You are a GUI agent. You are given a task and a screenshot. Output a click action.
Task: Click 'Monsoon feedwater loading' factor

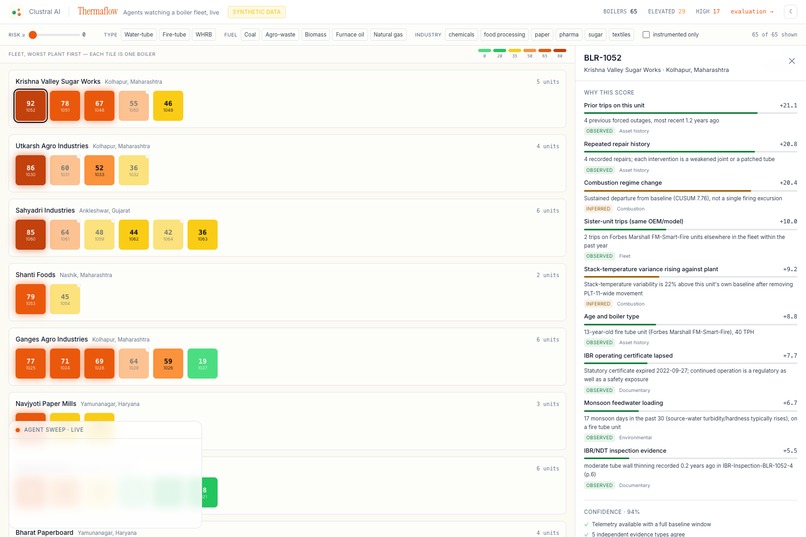(623, 403)
